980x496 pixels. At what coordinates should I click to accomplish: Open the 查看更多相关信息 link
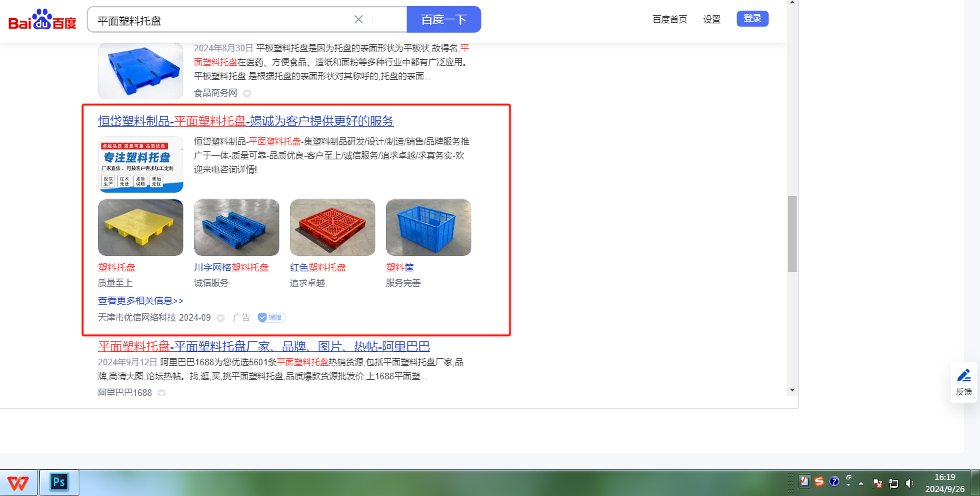(141, 301)
